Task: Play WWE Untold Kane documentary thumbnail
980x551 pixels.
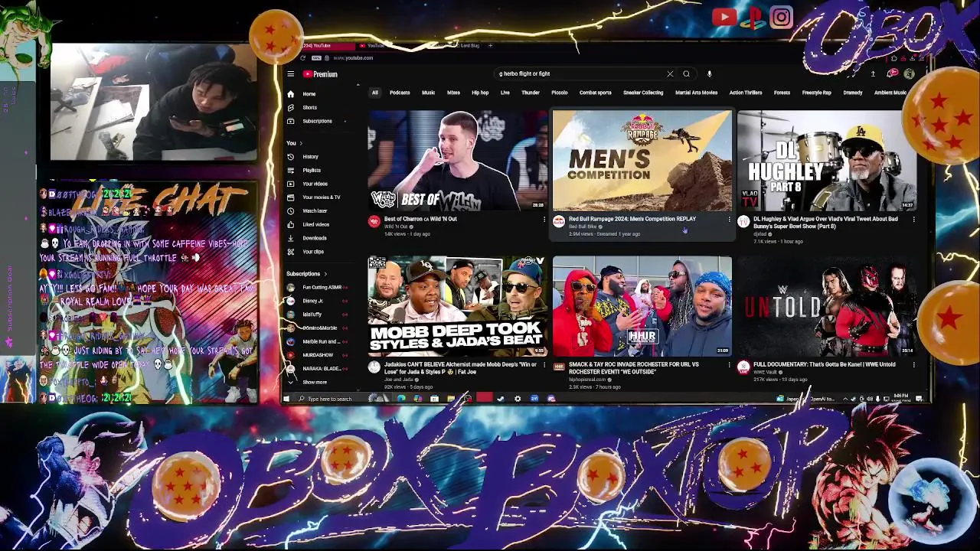Action: (827, 306)
